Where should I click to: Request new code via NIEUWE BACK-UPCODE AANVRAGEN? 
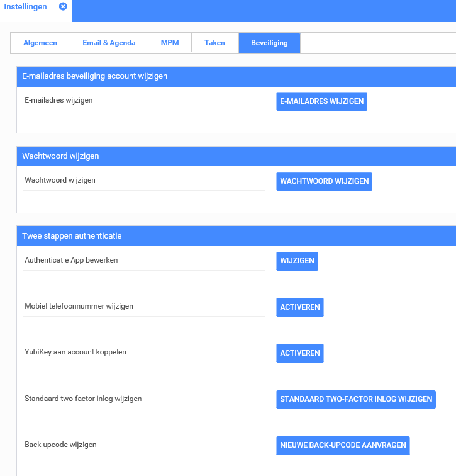point(343,445)
